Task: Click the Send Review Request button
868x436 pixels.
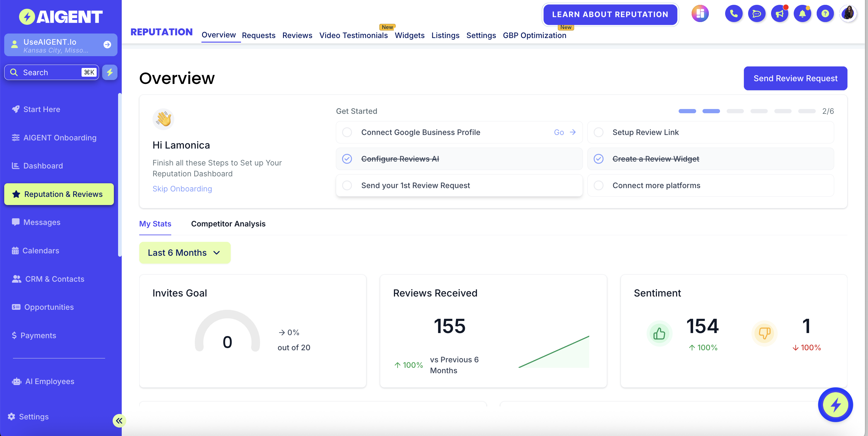Action: [x=795, y=79]
